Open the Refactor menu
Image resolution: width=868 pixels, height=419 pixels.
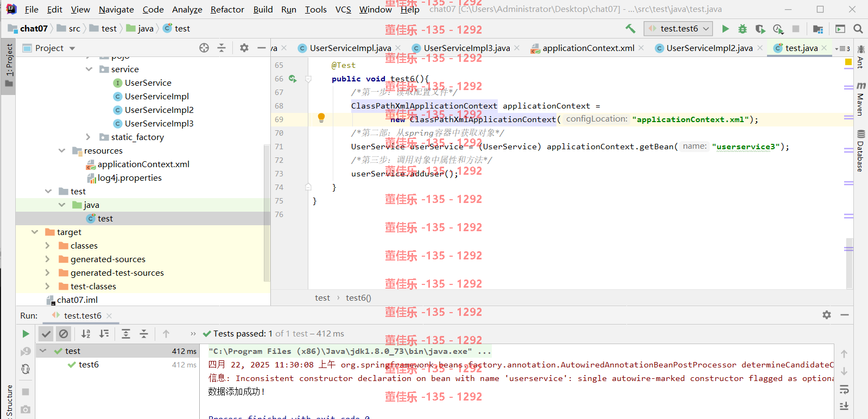click(227, 9)
